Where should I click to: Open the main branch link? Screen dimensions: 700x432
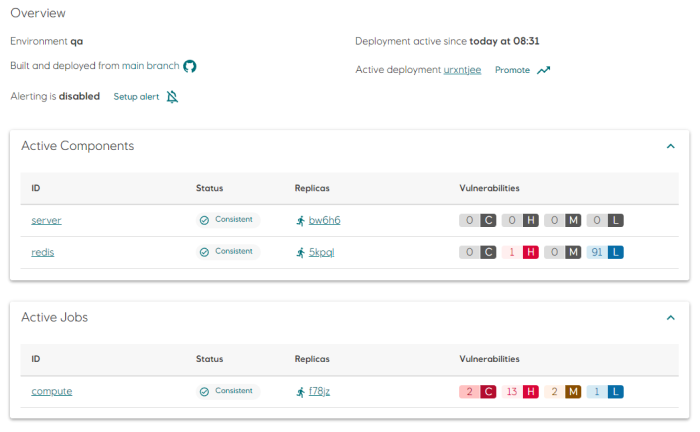[151, 66]
